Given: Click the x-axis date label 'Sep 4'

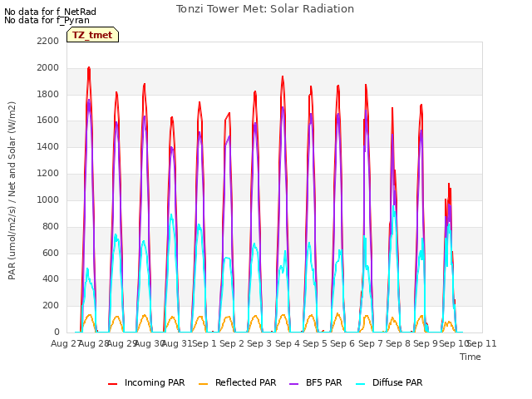Looking at the screenshot, I should pyautogui.click(x=288, y=343).
